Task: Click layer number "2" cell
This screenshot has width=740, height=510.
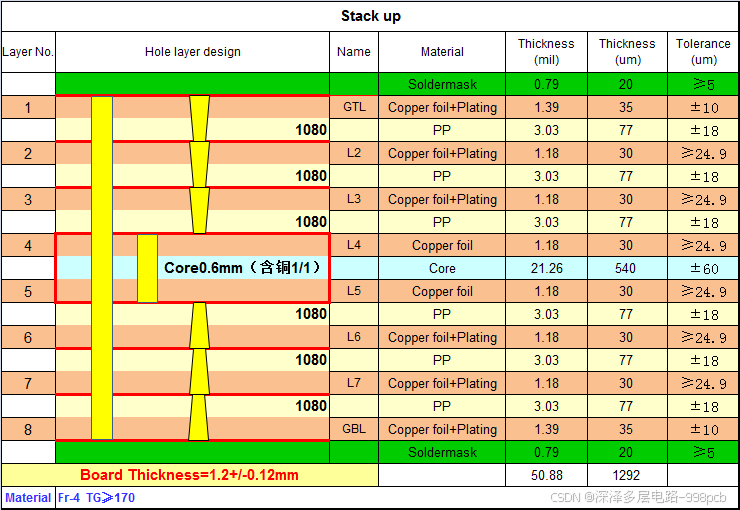Action: coord(28,153)
